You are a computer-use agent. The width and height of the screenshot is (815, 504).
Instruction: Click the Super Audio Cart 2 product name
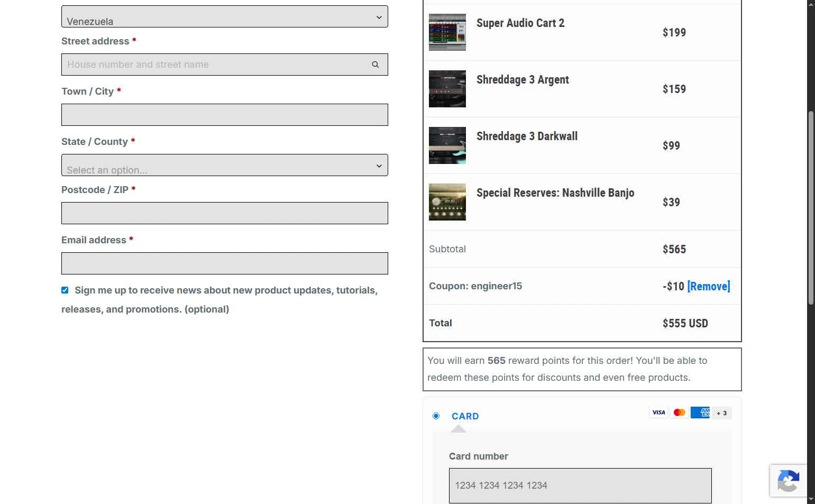[x=520, y=23]
